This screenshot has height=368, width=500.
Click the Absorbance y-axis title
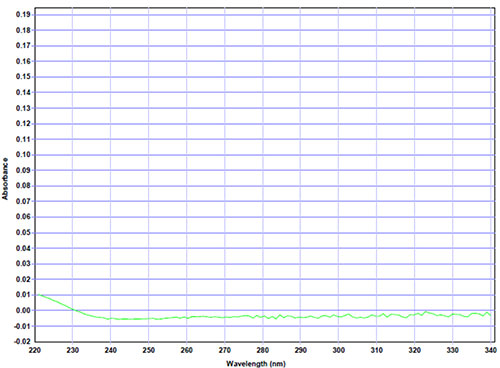[x=5, y=179]
